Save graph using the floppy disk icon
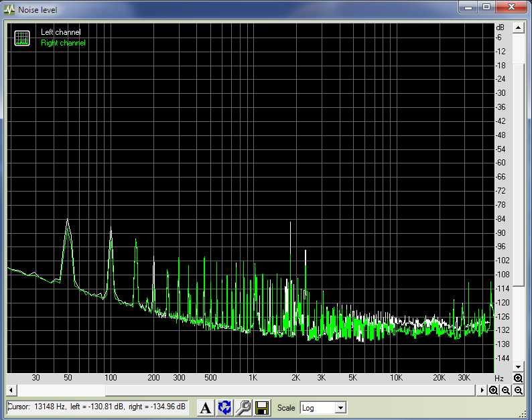The width and height of the screenshot is (532, 420). (262, 407)
